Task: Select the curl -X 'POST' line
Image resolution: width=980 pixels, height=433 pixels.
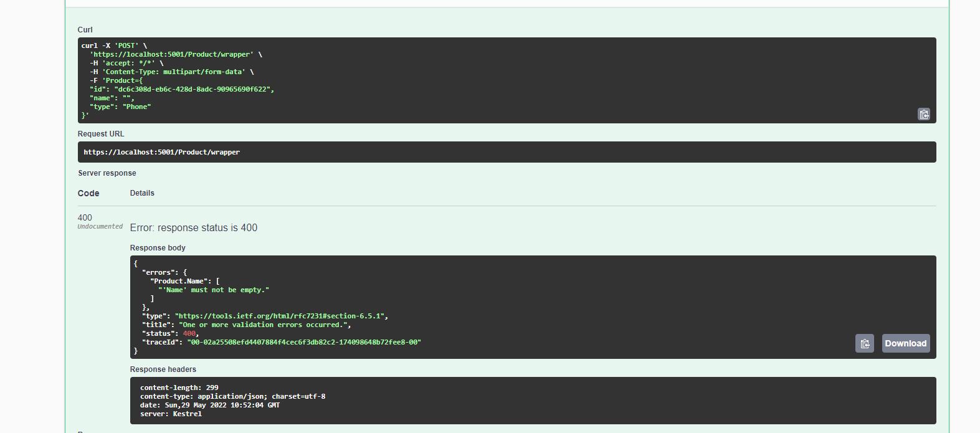Action: [115, 45]
